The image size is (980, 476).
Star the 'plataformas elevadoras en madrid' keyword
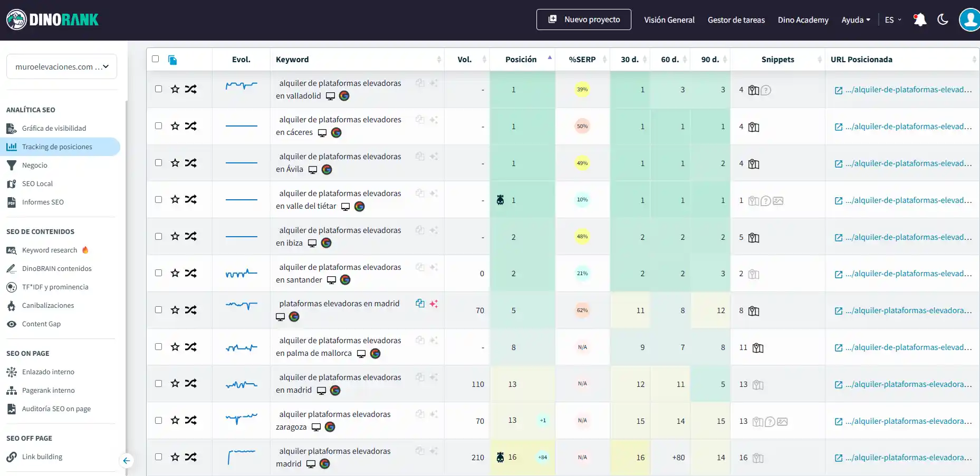tap(175, 310)
